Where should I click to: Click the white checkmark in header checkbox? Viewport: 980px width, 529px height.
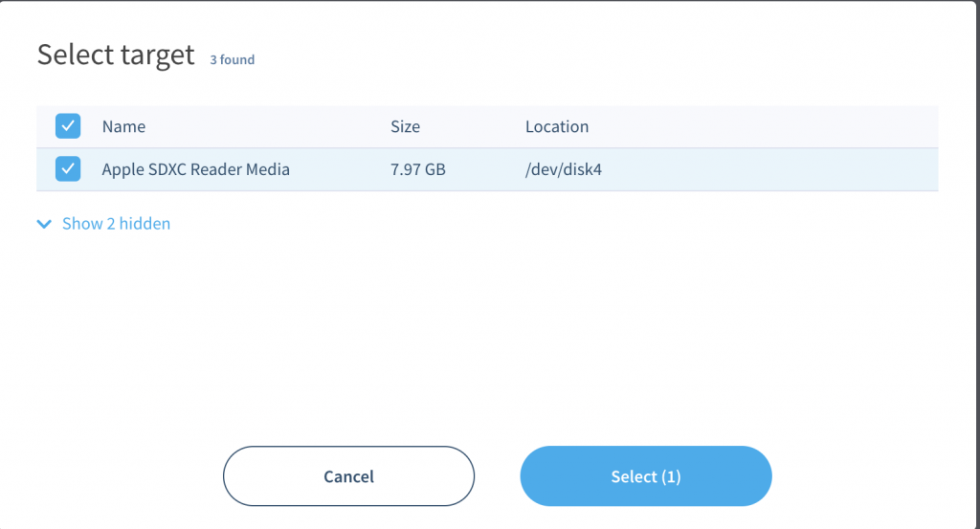coord(68,126)
